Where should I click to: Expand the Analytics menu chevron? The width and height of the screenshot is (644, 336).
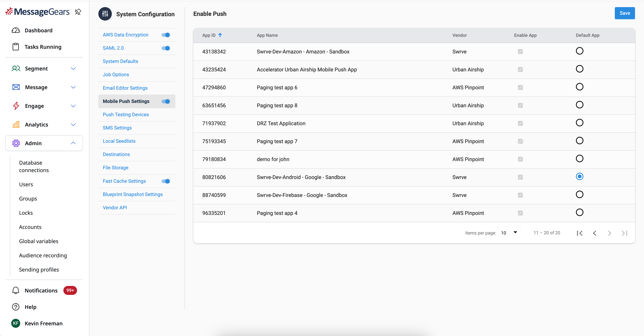pos(73,124)
